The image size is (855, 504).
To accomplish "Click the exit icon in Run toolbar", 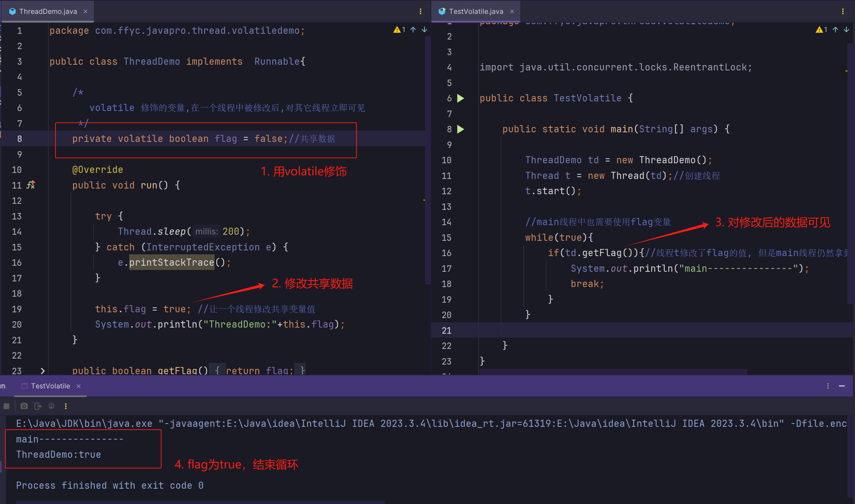I will tap(38, 406).
